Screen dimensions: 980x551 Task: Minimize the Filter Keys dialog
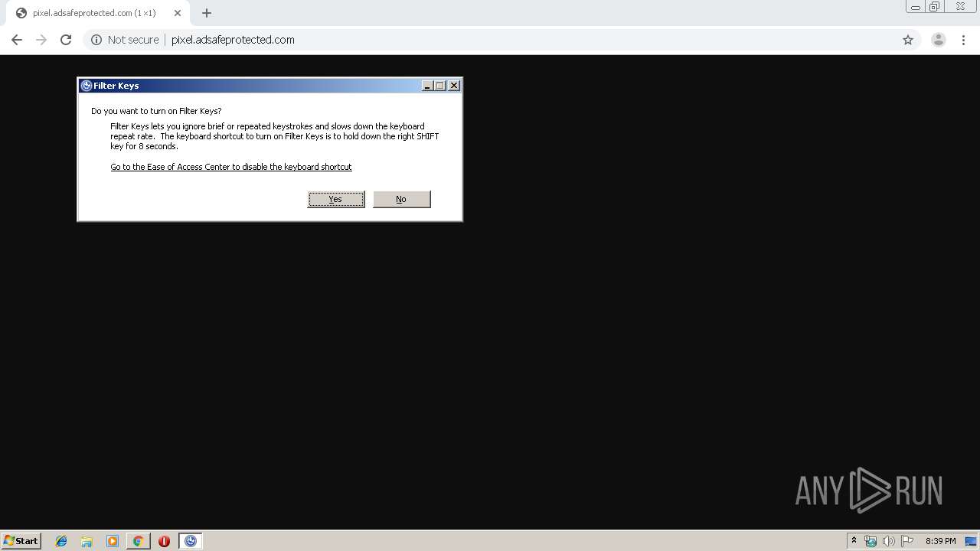[x=428, y=86]
